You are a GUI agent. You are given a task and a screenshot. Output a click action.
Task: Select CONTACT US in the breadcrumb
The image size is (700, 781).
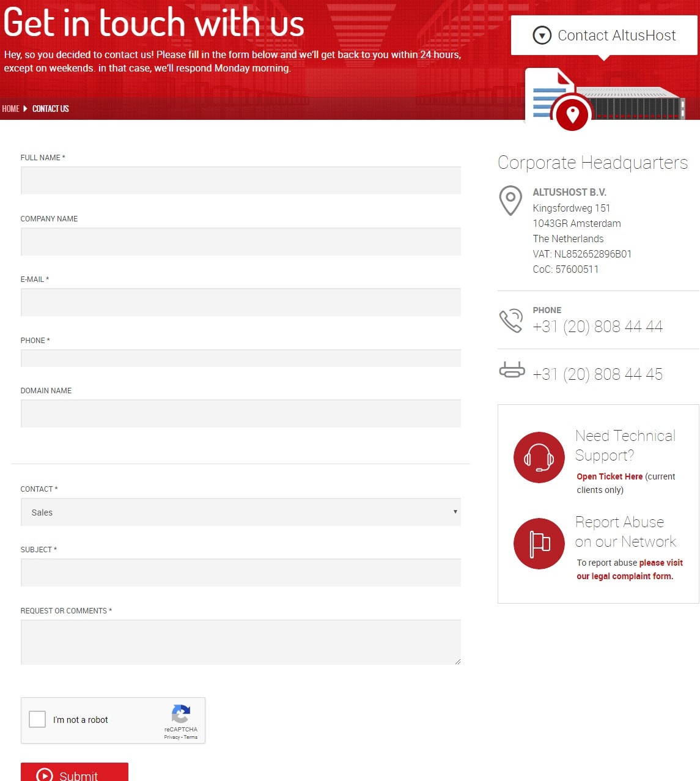pyautogui.click(x=51, y=109)
